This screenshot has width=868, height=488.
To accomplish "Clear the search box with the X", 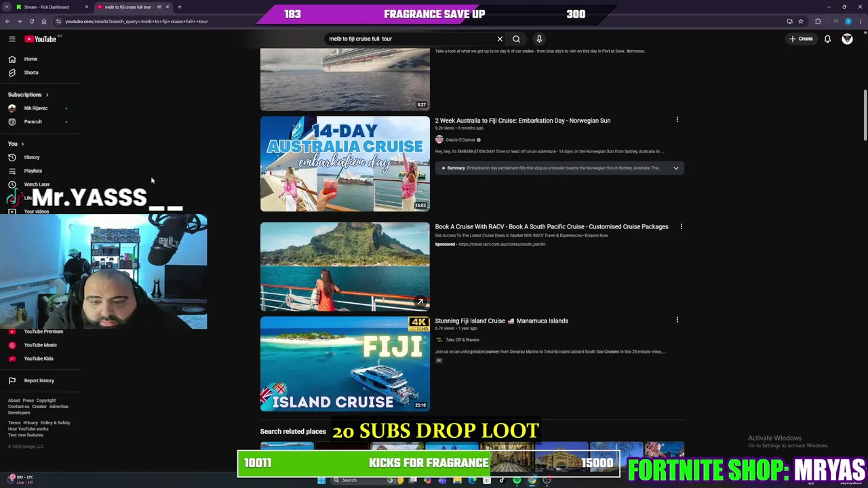I will [x=500, y=39].
